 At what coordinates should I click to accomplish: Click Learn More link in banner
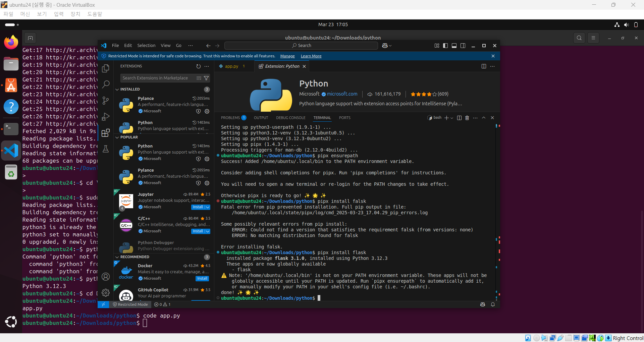(311, 56)
